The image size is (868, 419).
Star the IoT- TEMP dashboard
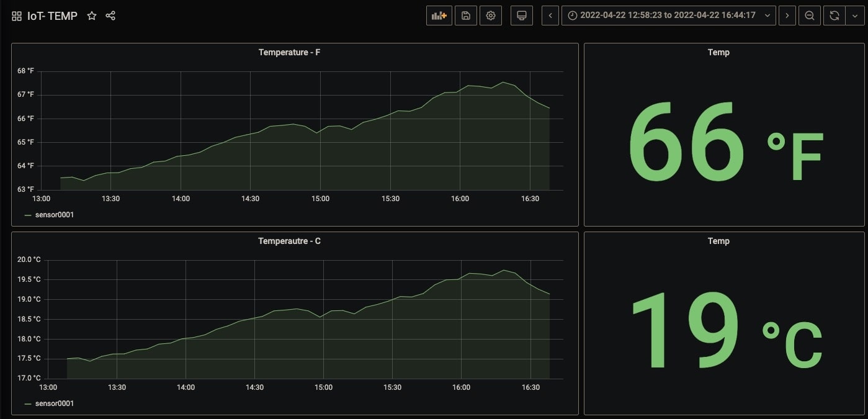click(92, 16)
